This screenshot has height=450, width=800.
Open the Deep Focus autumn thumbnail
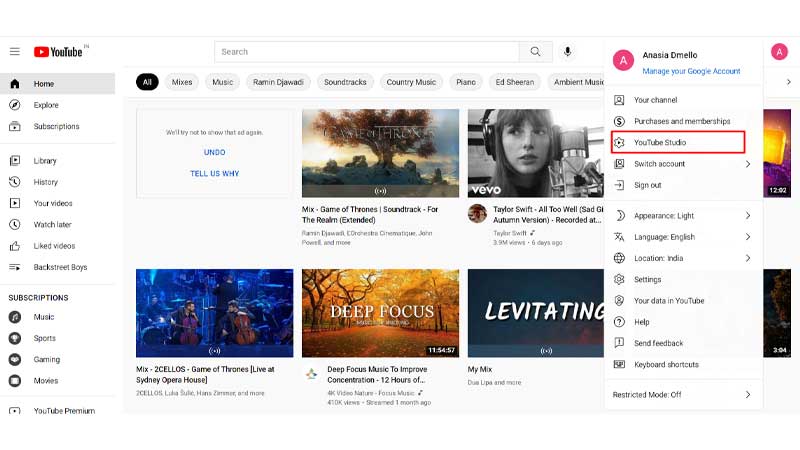[380, 313]
